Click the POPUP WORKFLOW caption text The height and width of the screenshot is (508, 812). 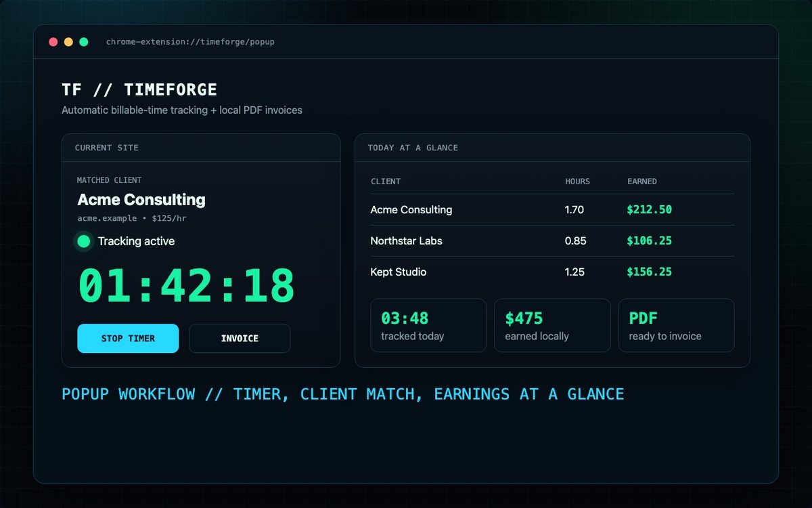pyautogui.click(x=343, y=394)
